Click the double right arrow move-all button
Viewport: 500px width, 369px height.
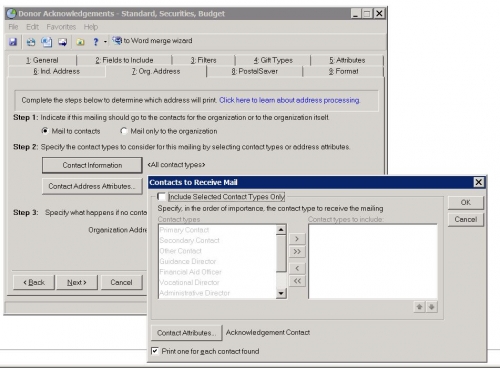[297, 252]
